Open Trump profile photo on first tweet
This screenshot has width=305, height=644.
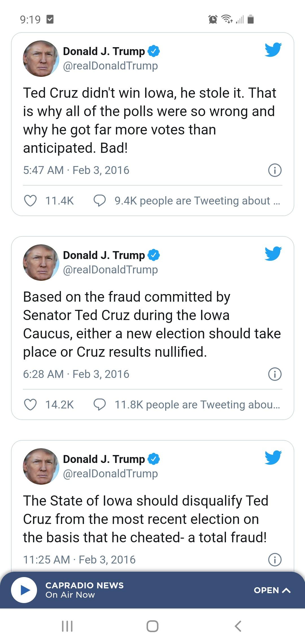41,58
